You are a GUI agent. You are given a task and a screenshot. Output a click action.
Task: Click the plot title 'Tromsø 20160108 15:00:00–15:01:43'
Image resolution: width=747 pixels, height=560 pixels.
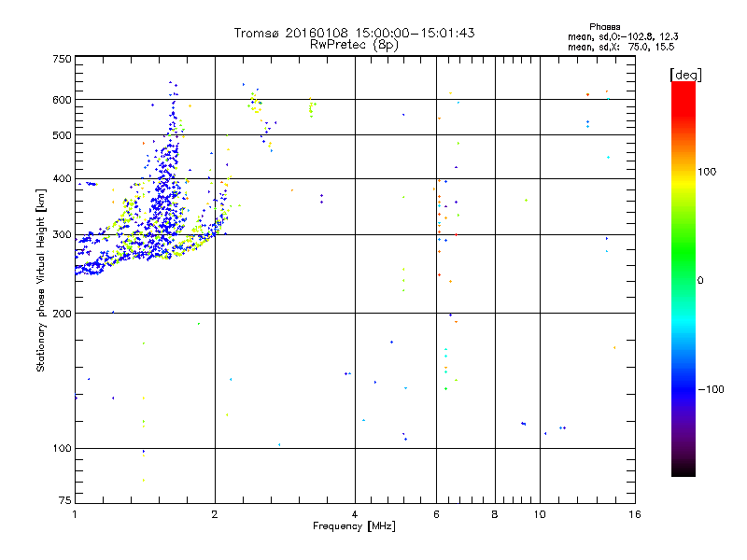pos(354,33)
